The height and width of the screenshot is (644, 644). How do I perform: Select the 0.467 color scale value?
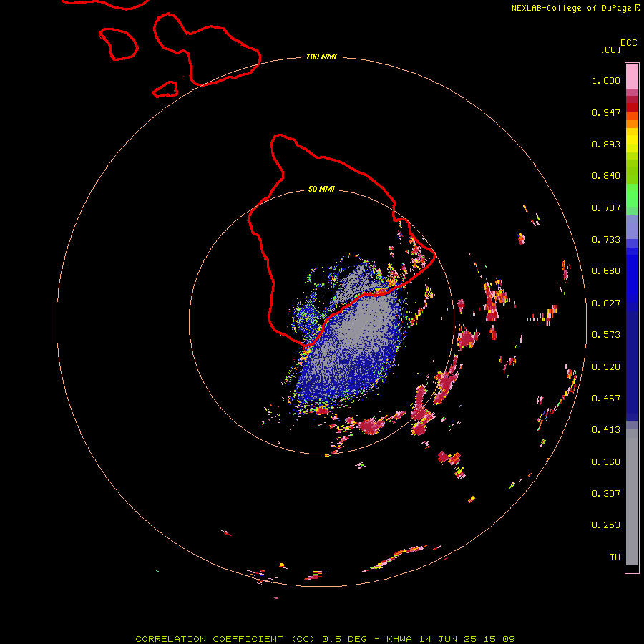(606, 399)
